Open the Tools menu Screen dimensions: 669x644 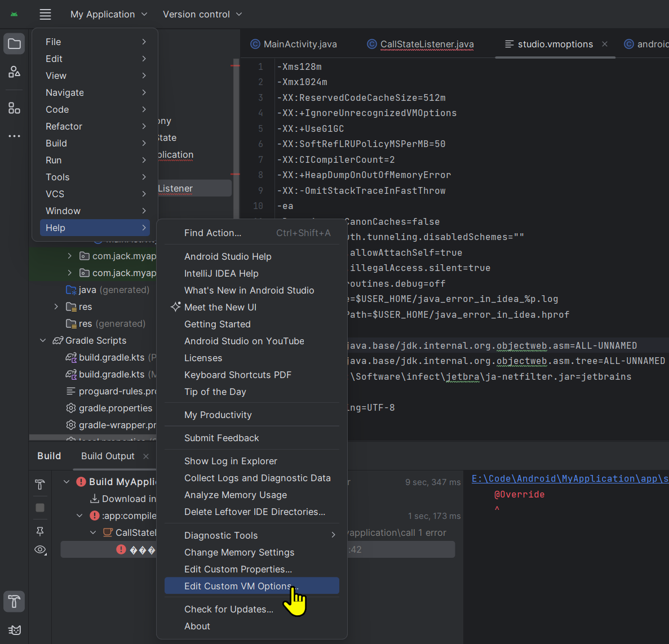click(x=95, y=177)
